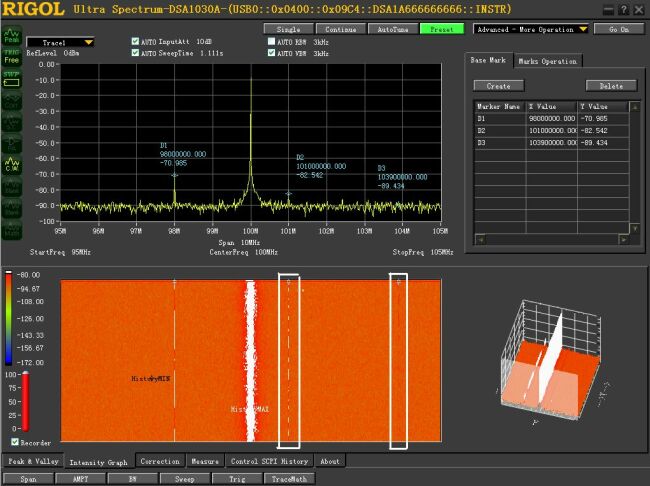650x486 pixels.
Task: Enable the AUTO RBW checkbox
Action: pyautogui.click(x=273, y=42)
